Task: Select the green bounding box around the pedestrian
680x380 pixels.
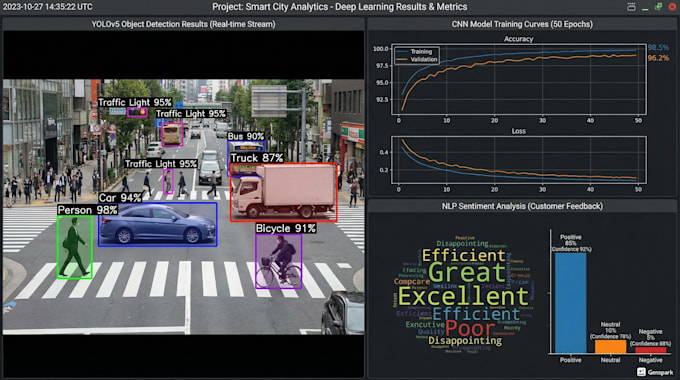Action: tap(75, 247)
